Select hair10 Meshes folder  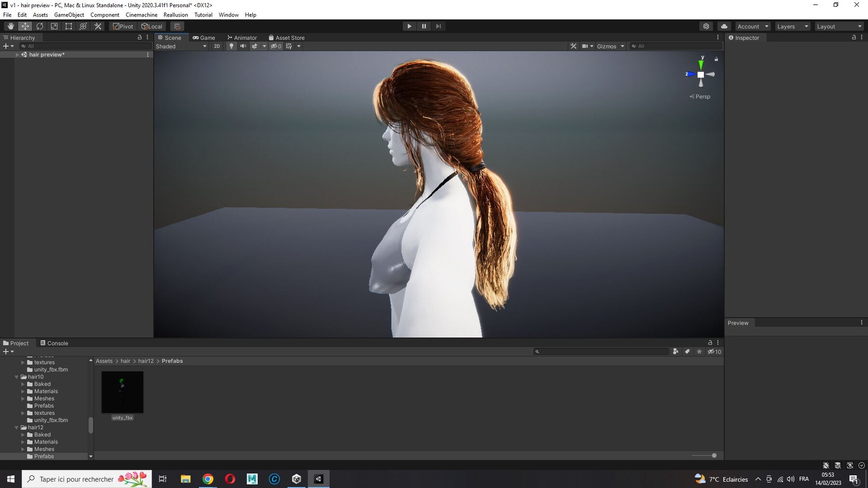click(x=44, y=398)
